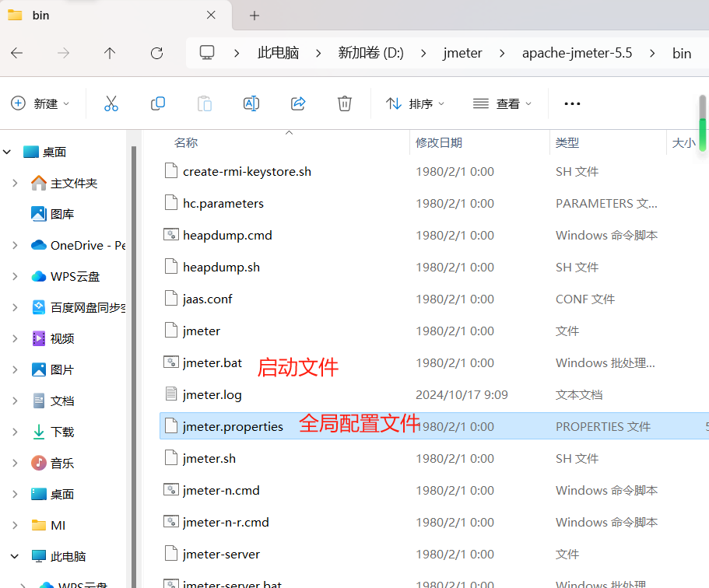Click the jmeter-n.cmd file icon
Screen dimensions: 709x588
(x=171, y=489)
